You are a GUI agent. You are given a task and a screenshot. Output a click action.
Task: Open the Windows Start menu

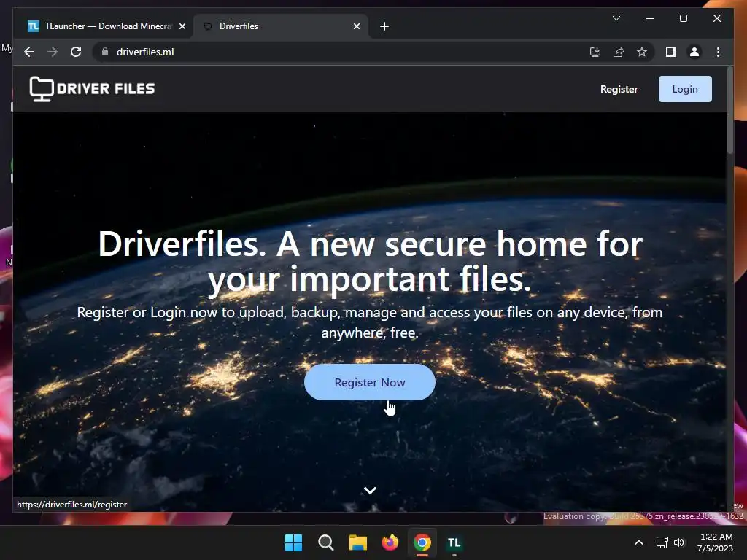[293, 542]
